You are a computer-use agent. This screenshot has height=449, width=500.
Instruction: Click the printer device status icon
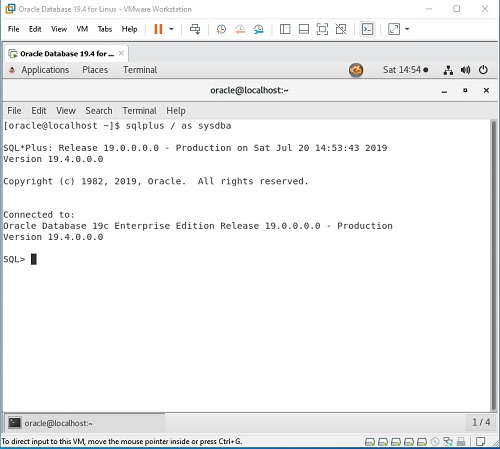coord(461,442)
